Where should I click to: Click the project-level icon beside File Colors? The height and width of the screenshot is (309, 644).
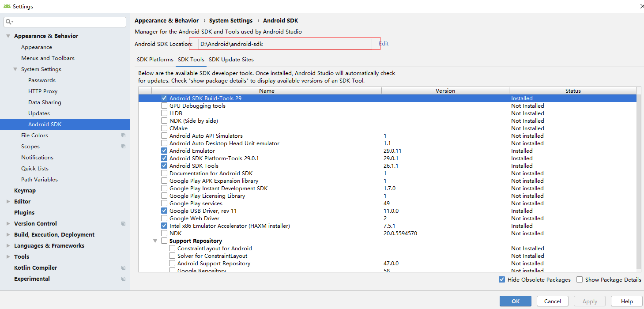coord(123,136)
